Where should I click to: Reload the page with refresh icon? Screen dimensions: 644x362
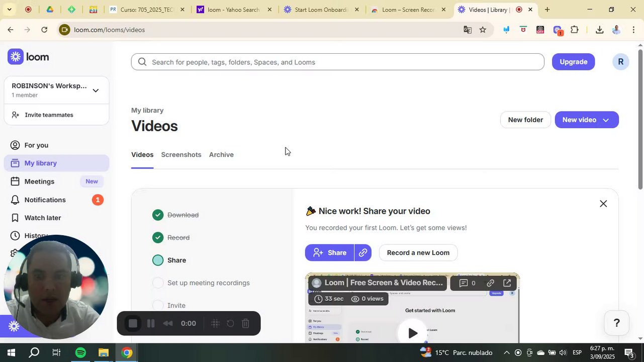[44, 30]
